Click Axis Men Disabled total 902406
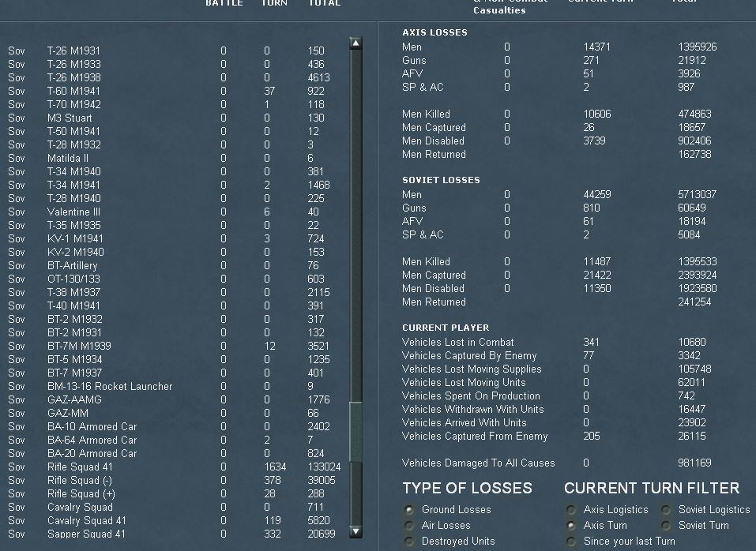Screen dimensions: 756x551 [x=694, y=141]
